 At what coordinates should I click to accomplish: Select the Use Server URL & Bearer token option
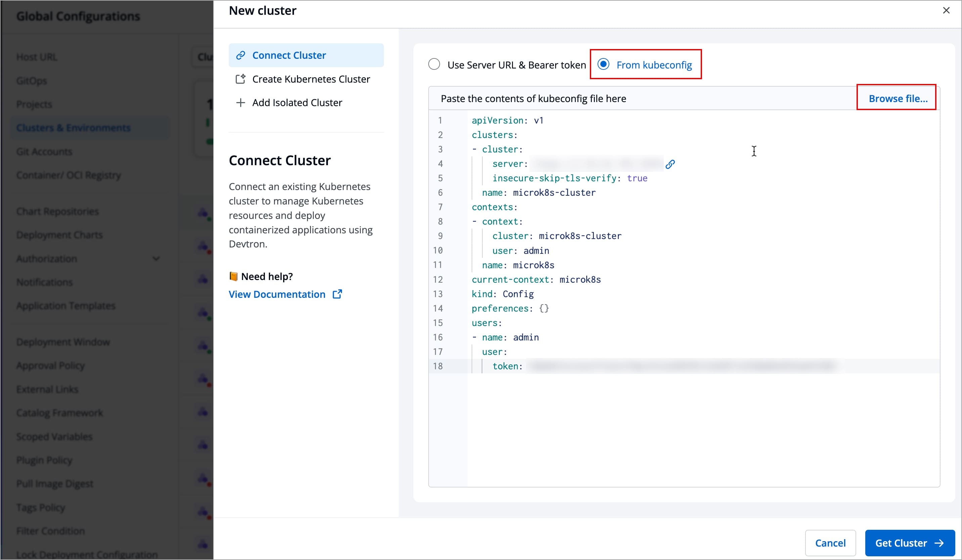pyautogui.click(x=434, y=64)
